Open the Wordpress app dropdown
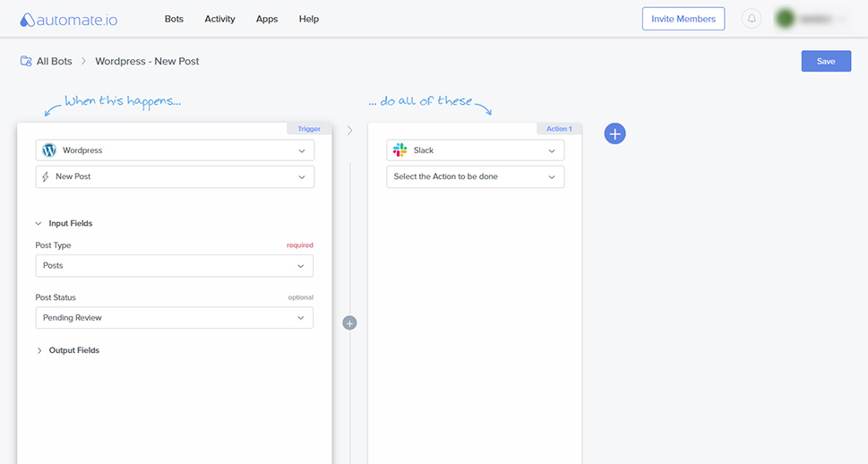 click(x=175, y=150)
